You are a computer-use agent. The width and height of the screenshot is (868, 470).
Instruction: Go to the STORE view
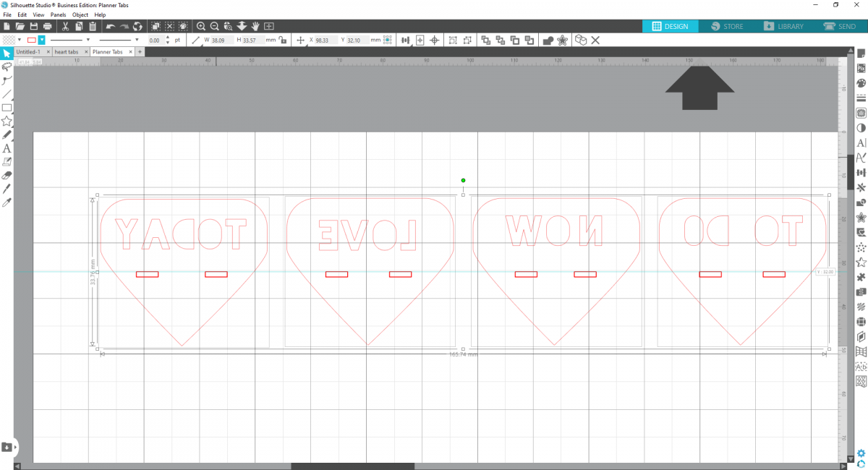point(726,26)
